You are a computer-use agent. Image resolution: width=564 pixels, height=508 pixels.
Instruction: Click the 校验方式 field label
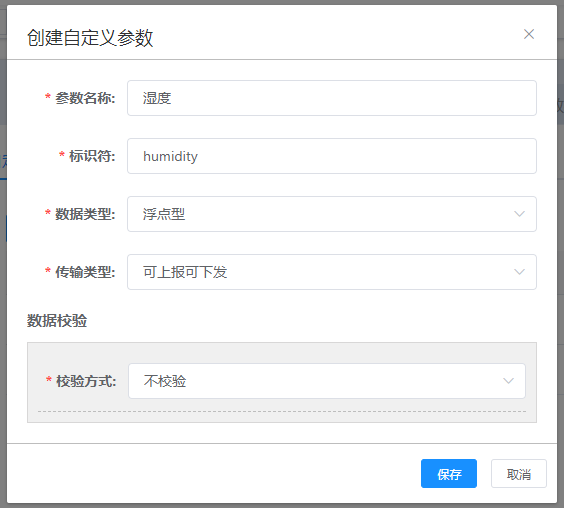pos(86,381)
